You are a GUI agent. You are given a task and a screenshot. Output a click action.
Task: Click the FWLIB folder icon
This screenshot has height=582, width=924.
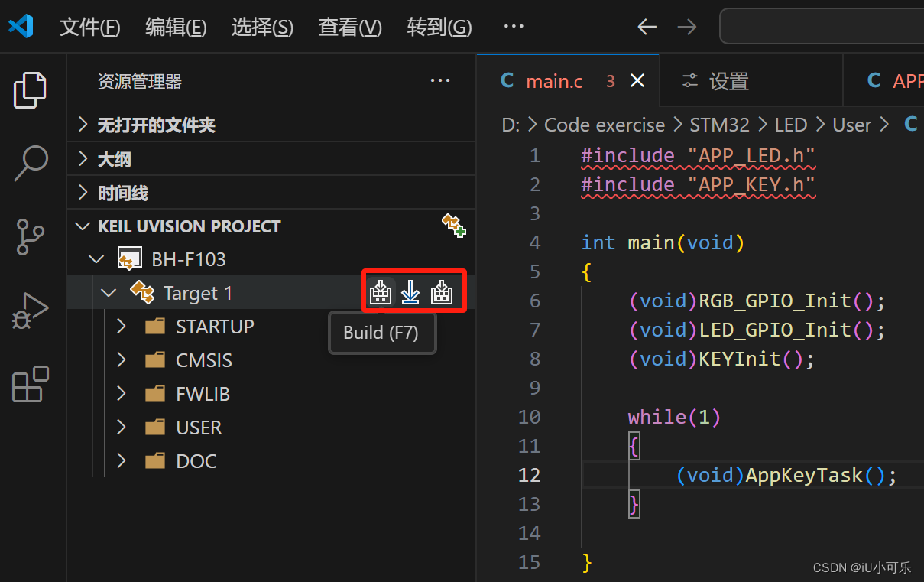coord(155,394)
